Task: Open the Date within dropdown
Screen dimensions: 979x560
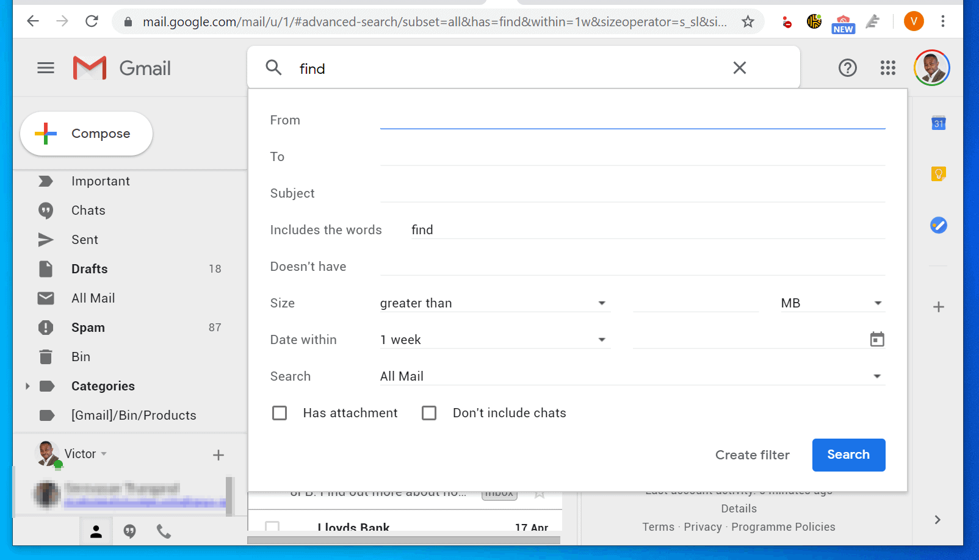Action: coord(601,339)
